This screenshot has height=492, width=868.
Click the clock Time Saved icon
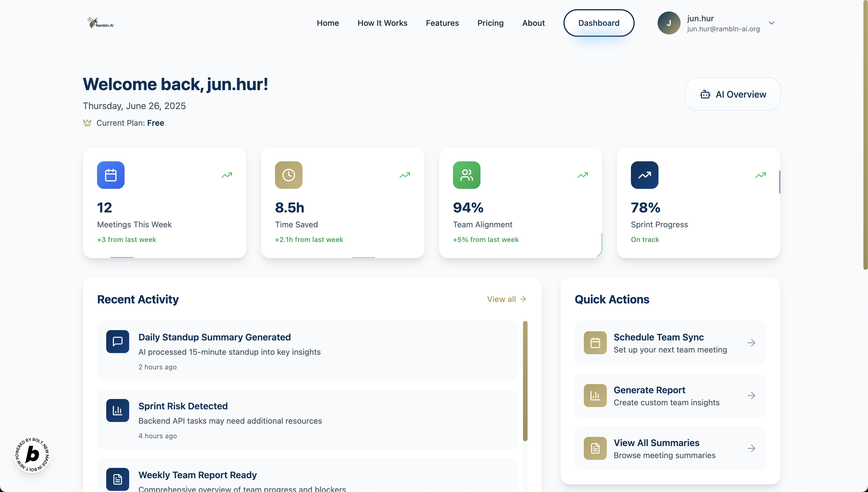pyautogui.click(x=288, y=175)
